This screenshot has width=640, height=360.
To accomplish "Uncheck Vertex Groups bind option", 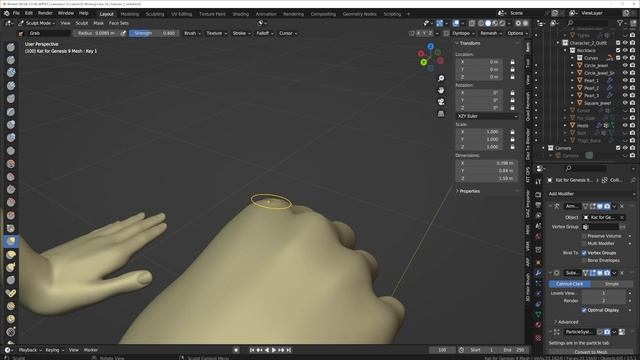I will click(584, 253).
